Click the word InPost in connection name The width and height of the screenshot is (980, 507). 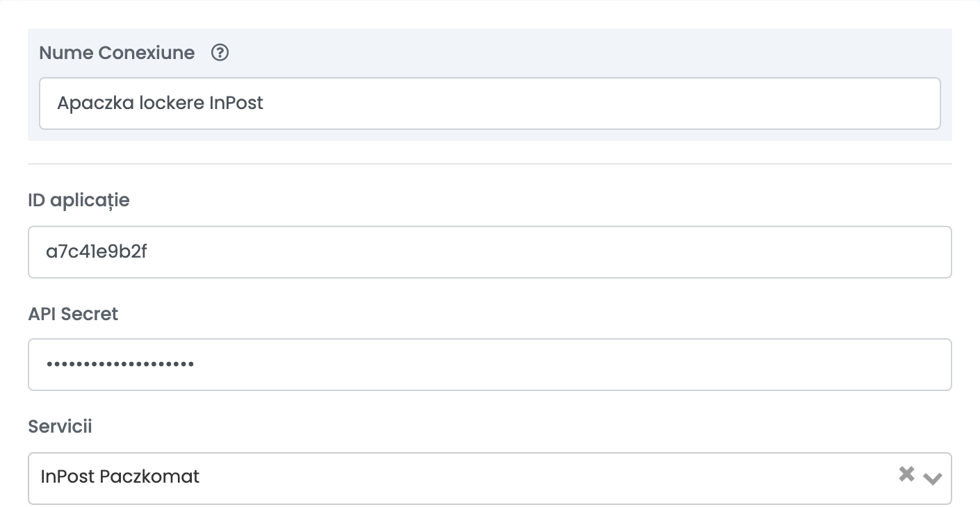[x=236, y=103]
